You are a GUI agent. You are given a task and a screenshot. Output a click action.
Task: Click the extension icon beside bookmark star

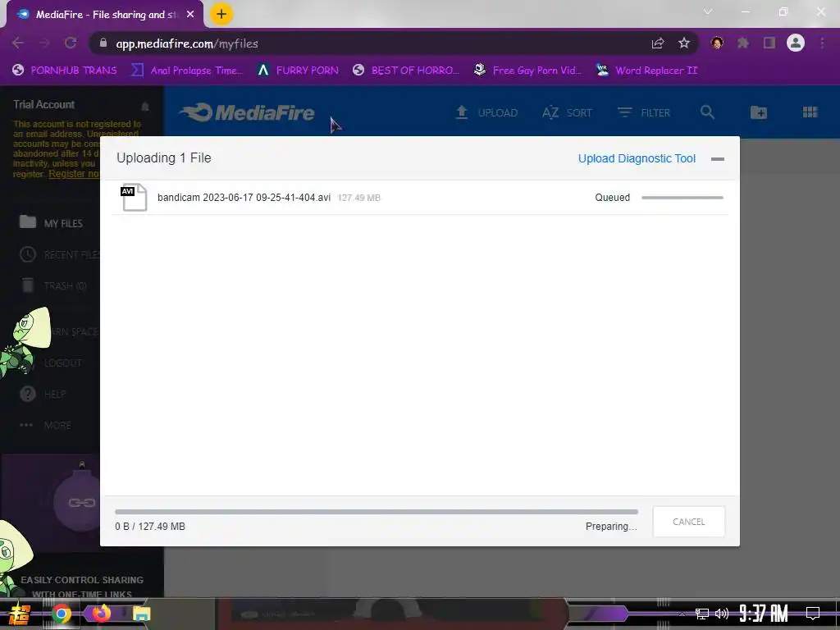tap(717, 43)
